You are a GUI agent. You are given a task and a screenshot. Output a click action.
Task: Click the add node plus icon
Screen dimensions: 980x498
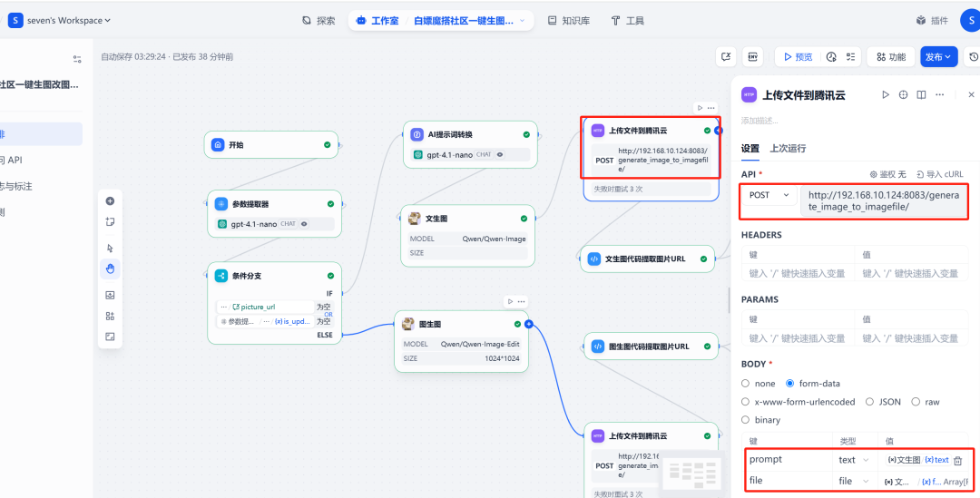pos(110,201)
